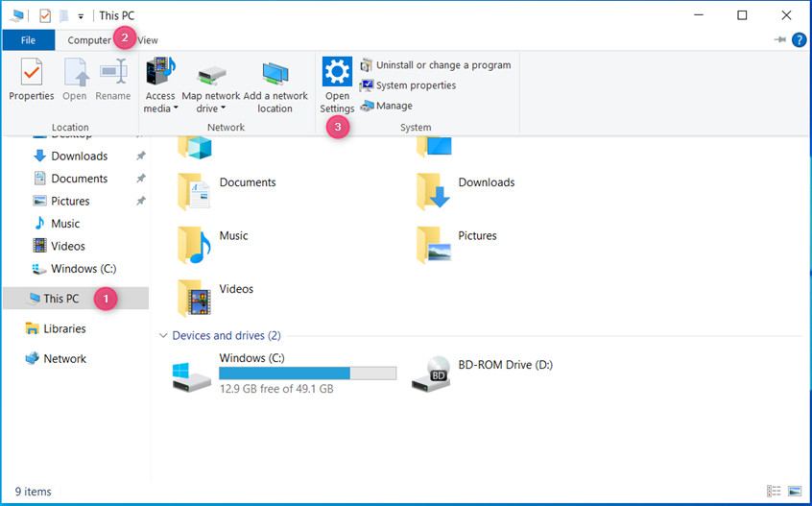Open the Customize Quick Access Toolbar dropdown
The image size is (812, 506).
tap(81, 16)
